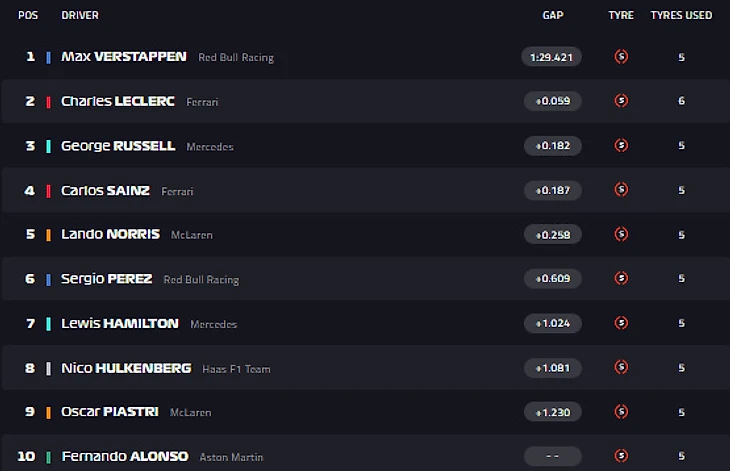Click the tyre icon in George Russell's row

621,146
